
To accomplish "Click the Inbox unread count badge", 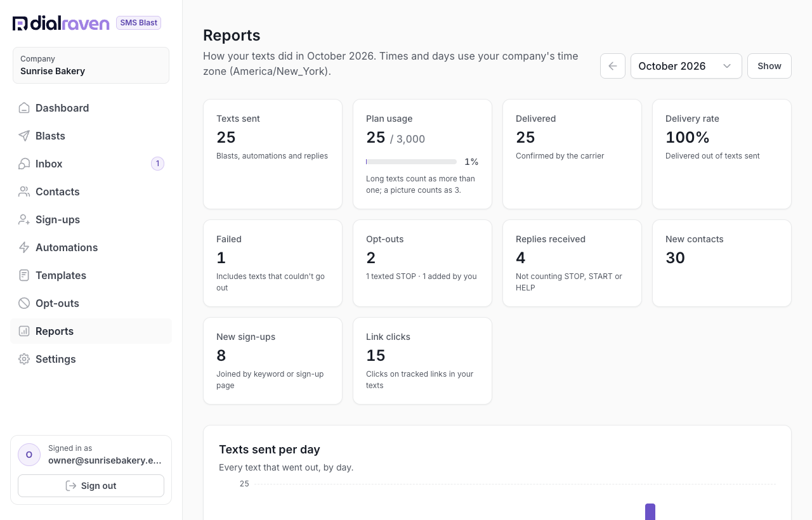I will point(157,164).
